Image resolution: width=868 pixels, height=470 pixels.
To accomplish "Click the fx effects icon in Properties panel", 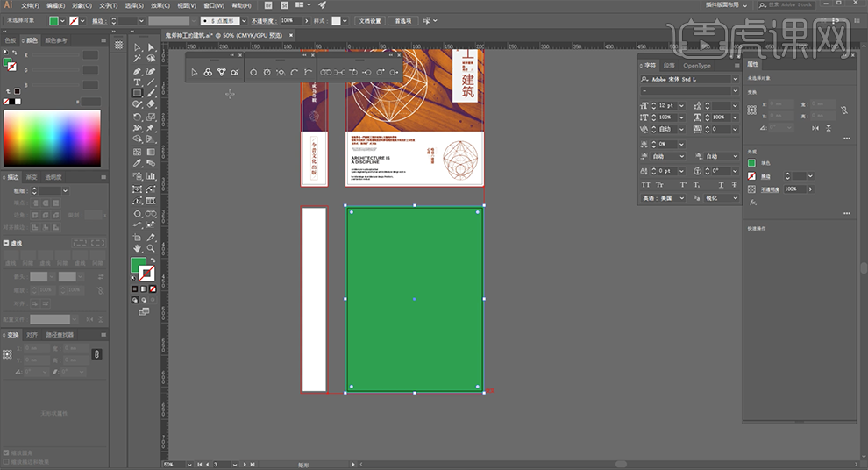I will click(x=751, y=203).
